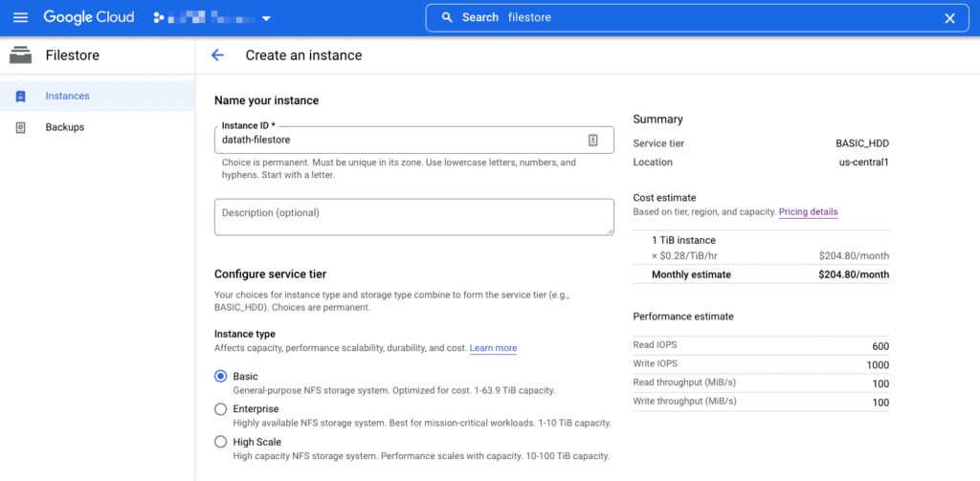
Task: Open the main navigation hamburger menu
Action: click(x=21, y=17)
